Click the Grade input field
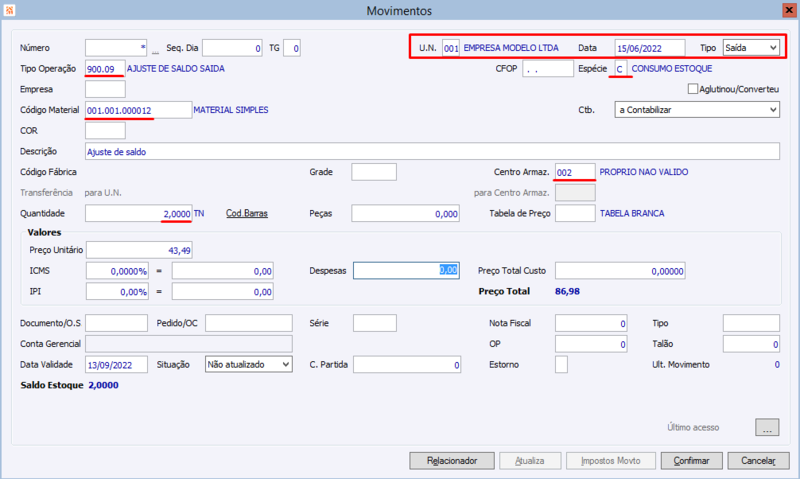 pos(374,172)
